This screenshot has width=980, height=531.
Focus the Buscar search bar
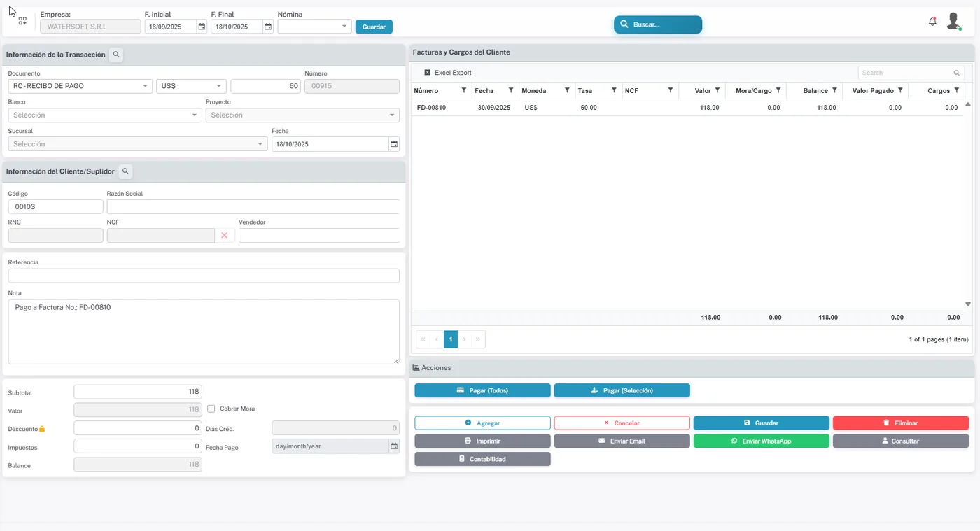point(658,24)
